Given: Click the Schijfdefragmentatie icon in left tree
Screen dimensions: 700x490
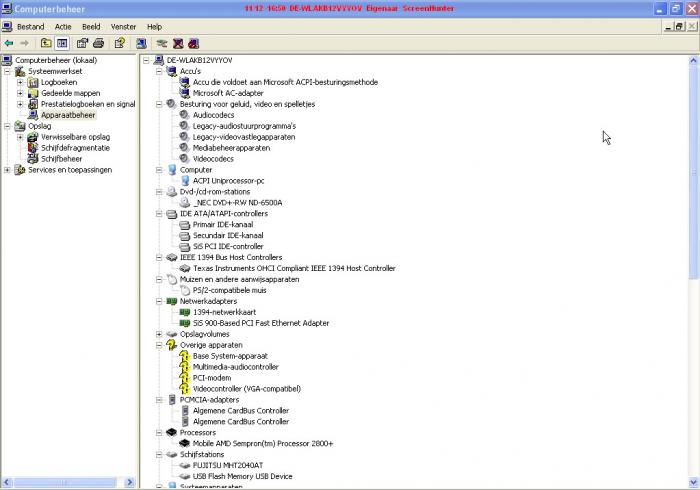Looking at the screenshot, I should [33, 148].
